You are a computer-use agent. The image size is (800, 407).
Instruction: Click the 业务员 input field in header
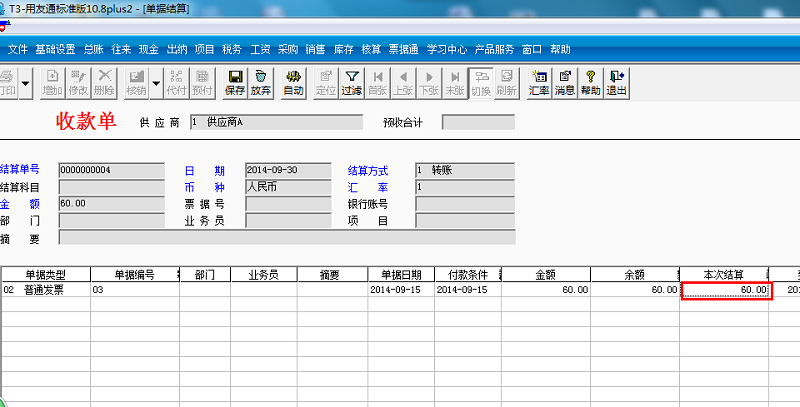pyautogui.click(x=288, y=221)
